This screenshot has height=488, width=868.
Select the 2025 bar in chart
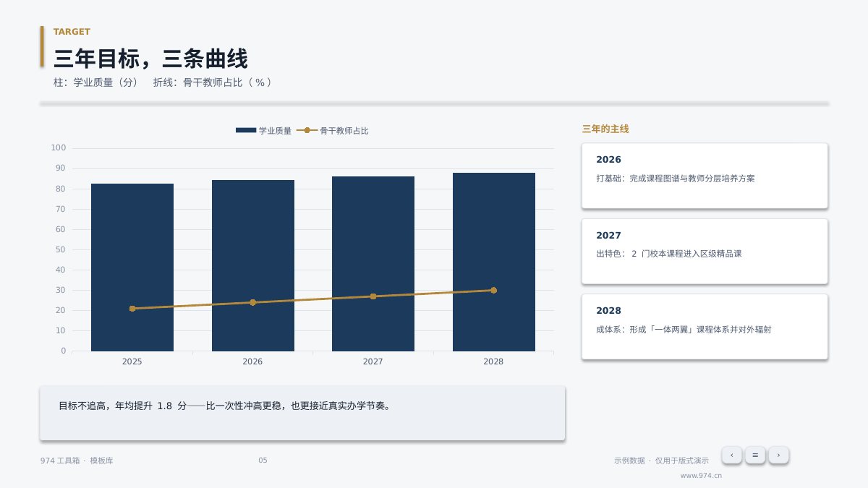point(132,267)
